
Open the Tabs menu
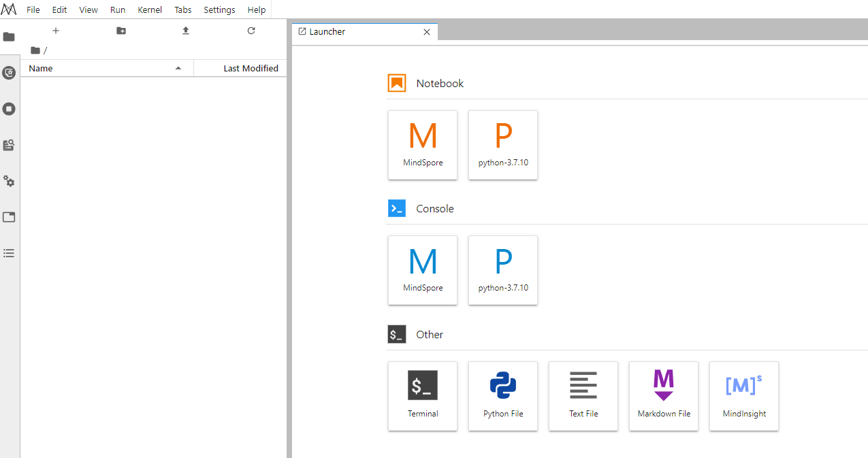tap(183, 10)
